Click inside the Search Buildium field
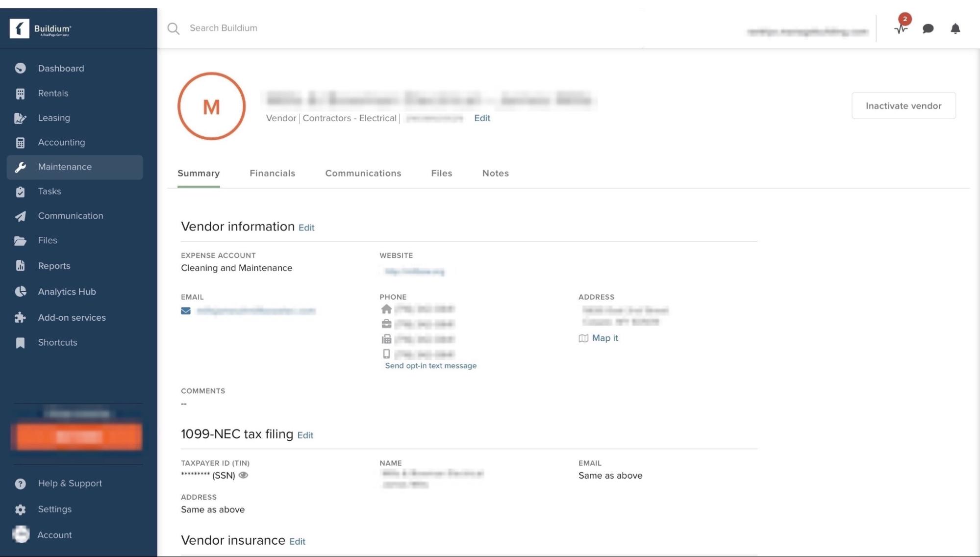 [223, 28]
